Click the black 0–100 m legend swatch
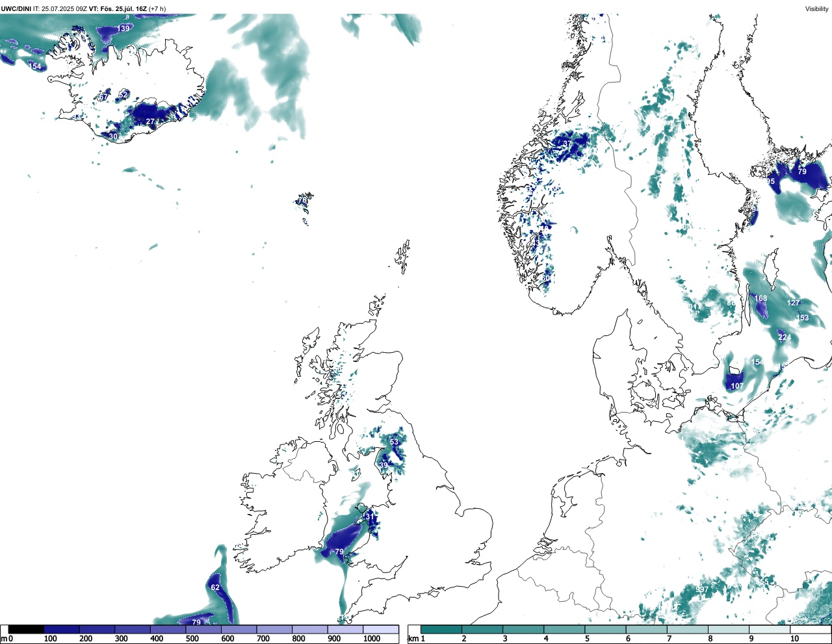Screen dimensions: 832x644 [26, 629]
